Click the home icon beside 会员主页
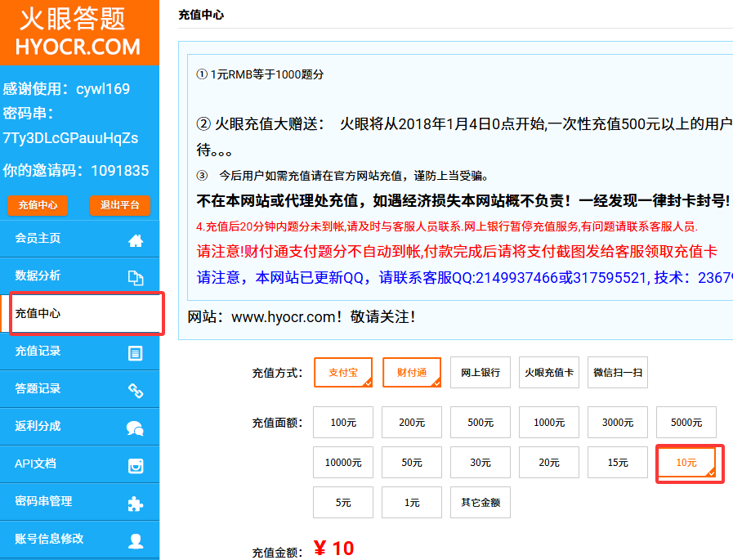This screenshot has width=733, height=560. [136, 240]
